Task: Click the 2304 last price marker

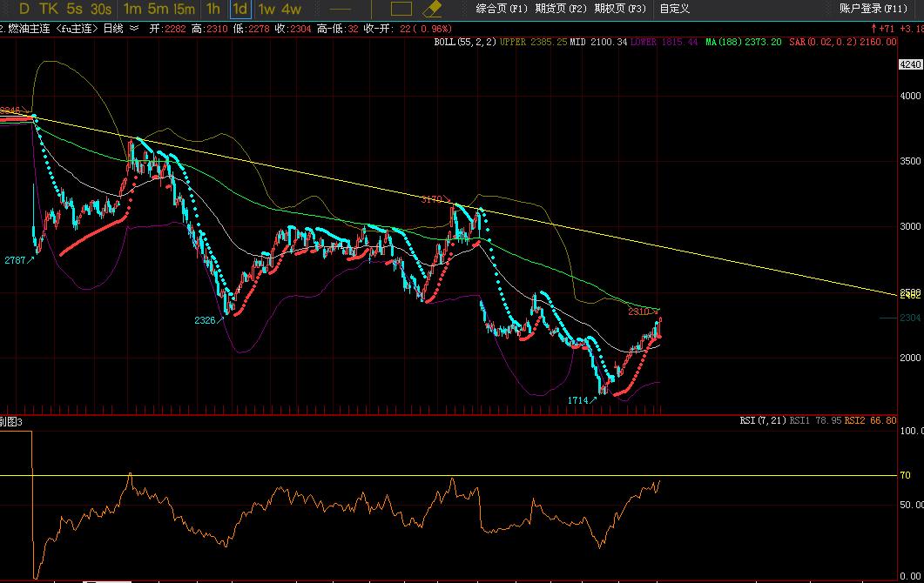Action: click(x=910, y=318)
